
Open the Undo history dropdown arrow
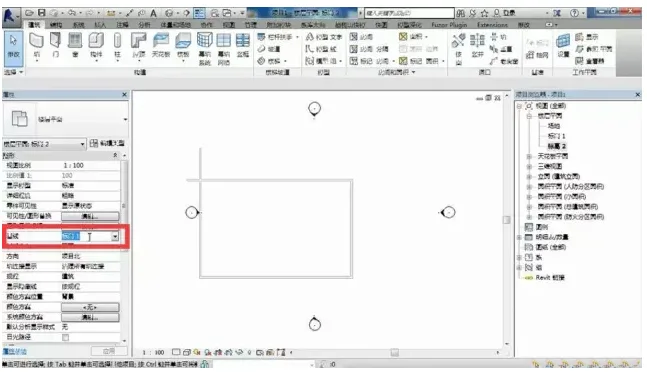80,13
